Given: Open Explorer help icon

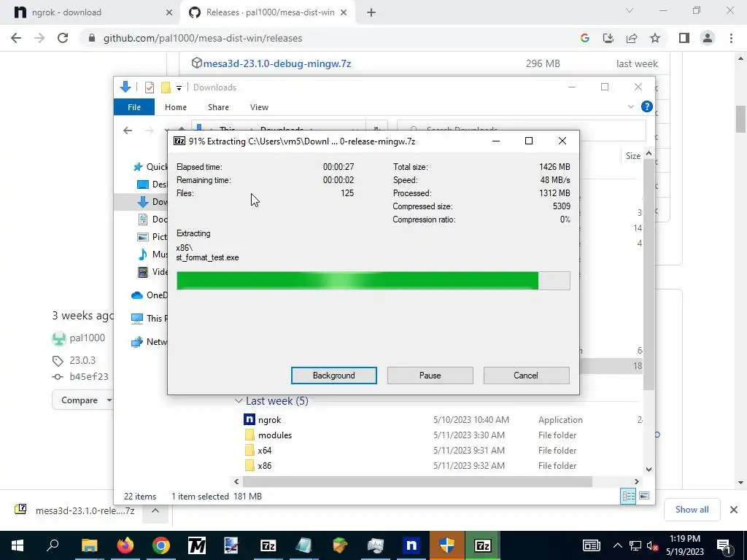Looking at the screenshot, I should click(x=646, y=106).
